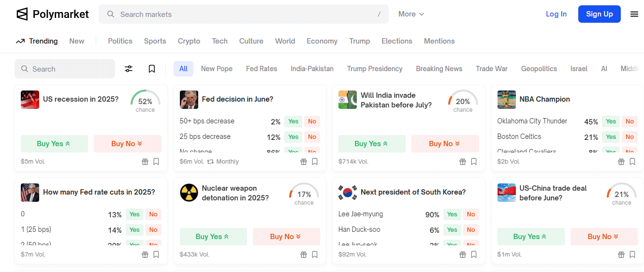Open the Sports category
Screen dimensions: 644x272
click(x=155, y=41)
